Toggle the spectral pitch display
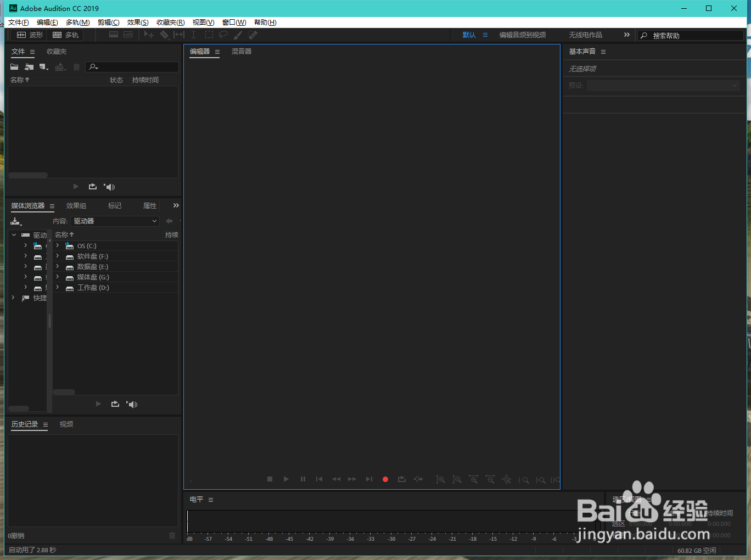This screenshot has width=751, height=560. [128, 35]
